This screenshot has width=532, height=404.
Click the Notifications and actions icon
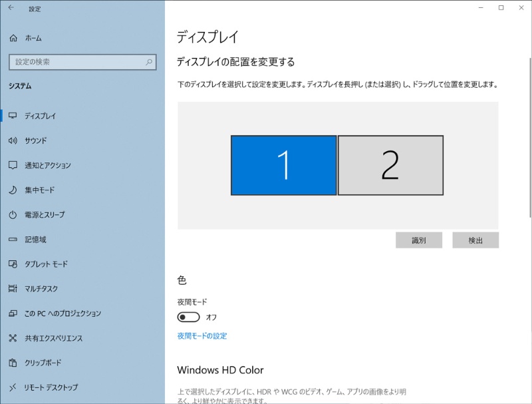click(x=13, y=165)
